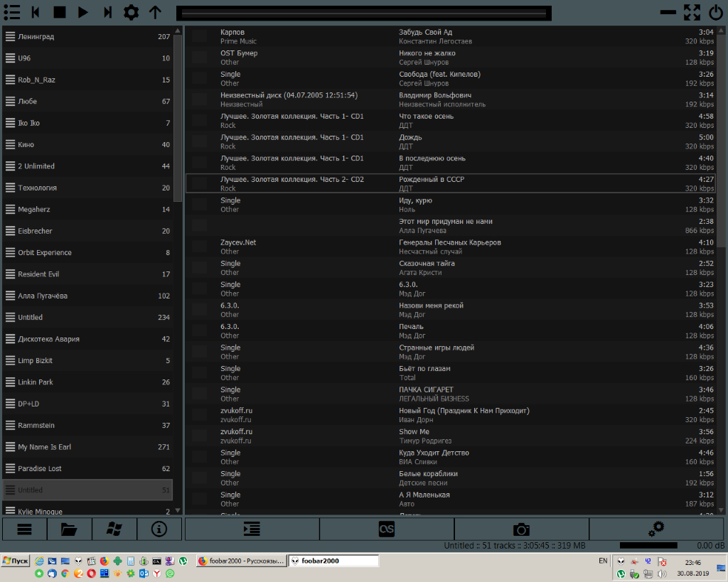Open the gear settings icon in top toolbar
The height and width of the screenshot is (582, 728).
coord(131,12)
